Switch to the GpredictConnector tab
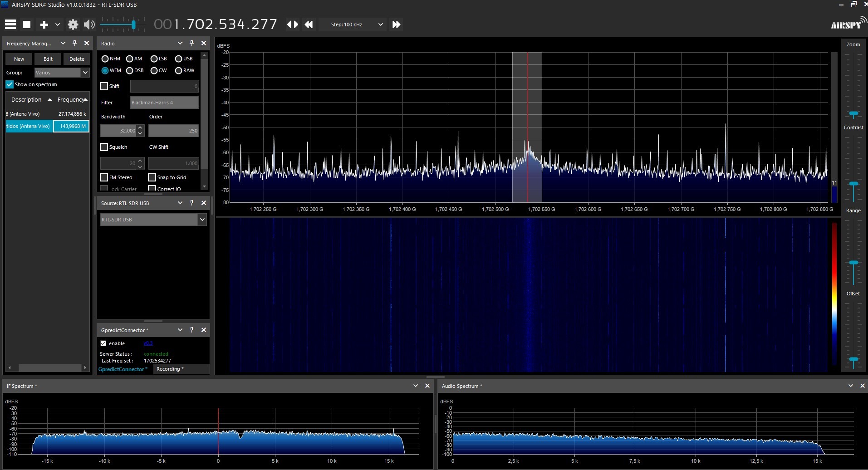The image size is (868, 470). [x=123, y=369]
